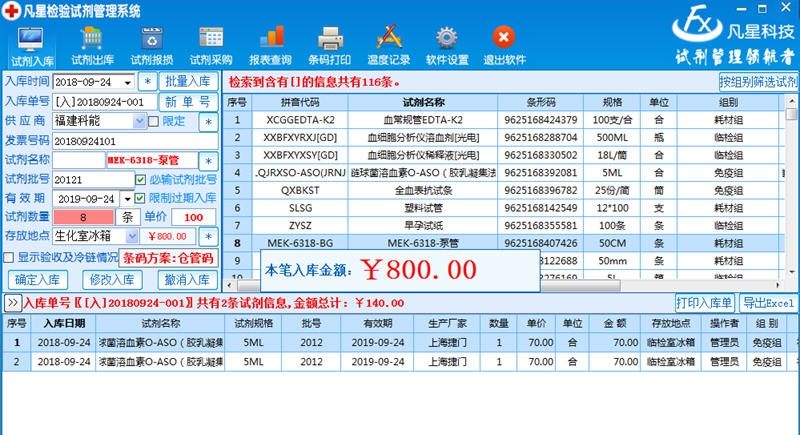The height and width of the screenshot is (435, 800).
Task: Sort by 试剂名称 column header in top table
Action: (423, 103)
